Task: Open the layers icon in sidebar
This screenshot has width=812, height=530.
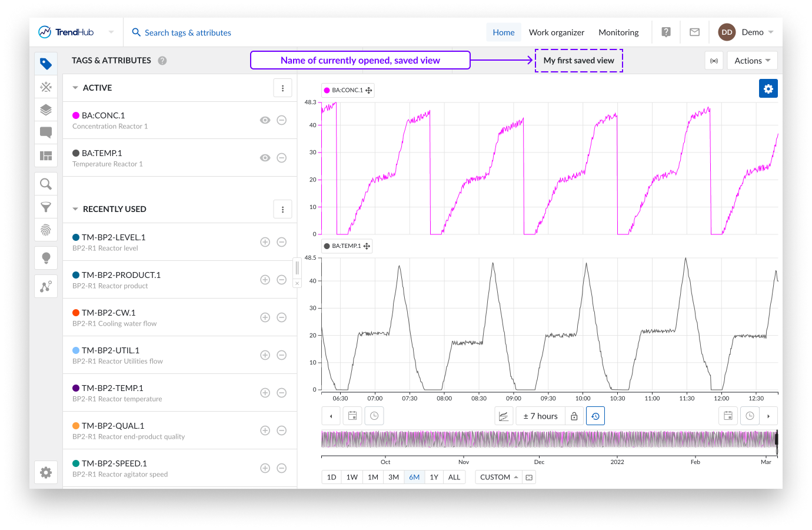Action: (46, 110)
